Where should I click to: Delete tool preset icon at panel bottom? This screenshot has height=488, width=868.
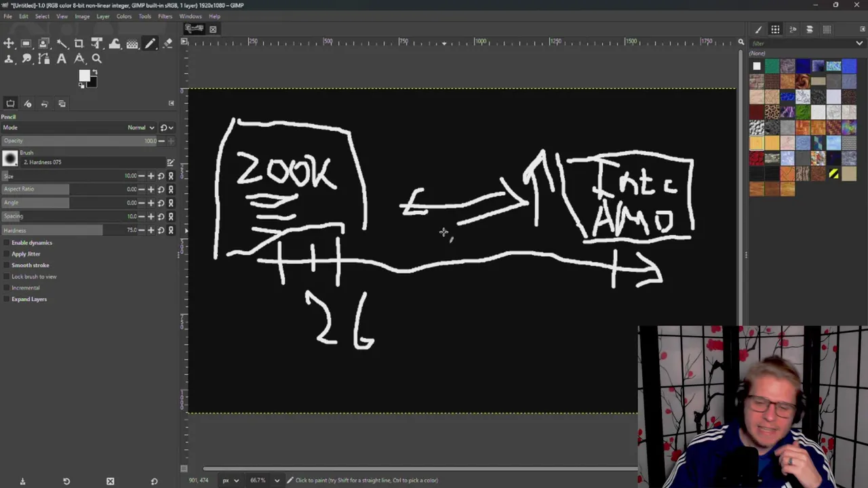click(110, 481)
